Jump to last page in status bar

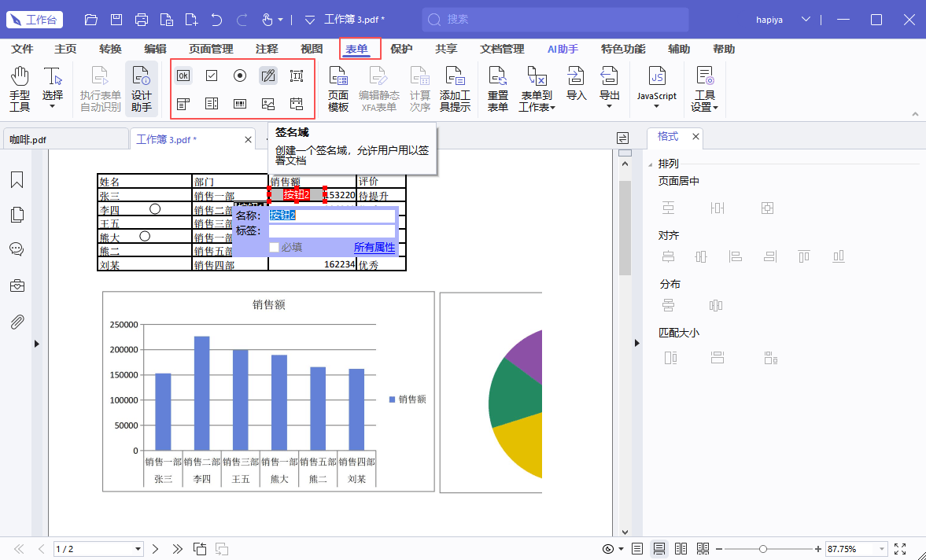177,549
